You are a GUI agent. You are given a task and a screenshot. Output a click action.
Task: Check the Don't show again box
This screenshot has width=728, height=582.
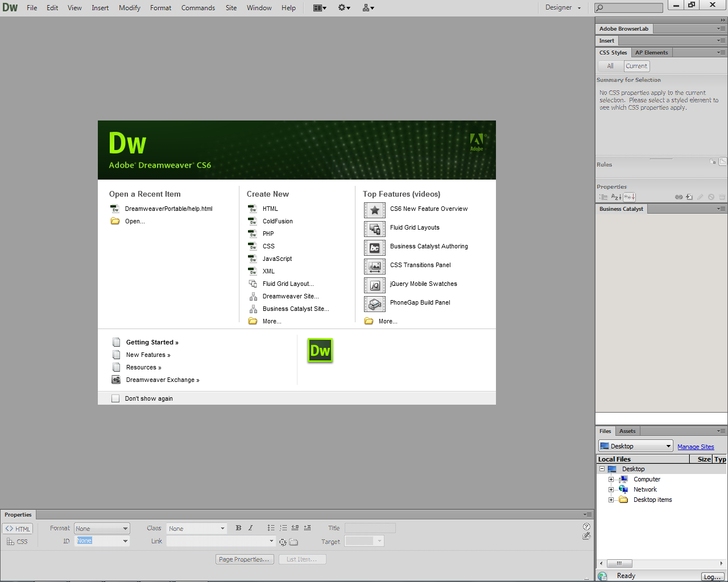tap(115, 398)
